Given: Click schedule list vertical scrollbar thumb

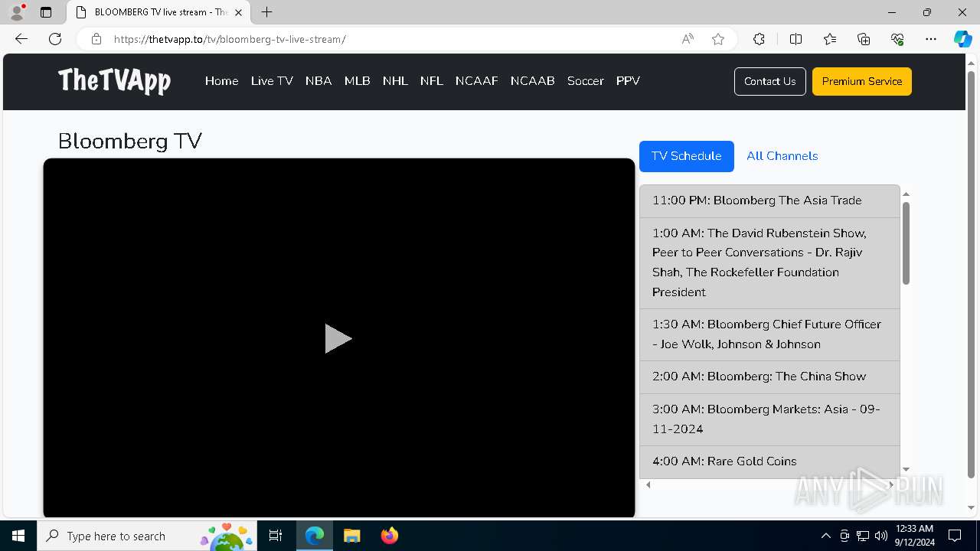Looking at the screenshot, I should click(x=906, y=243).
